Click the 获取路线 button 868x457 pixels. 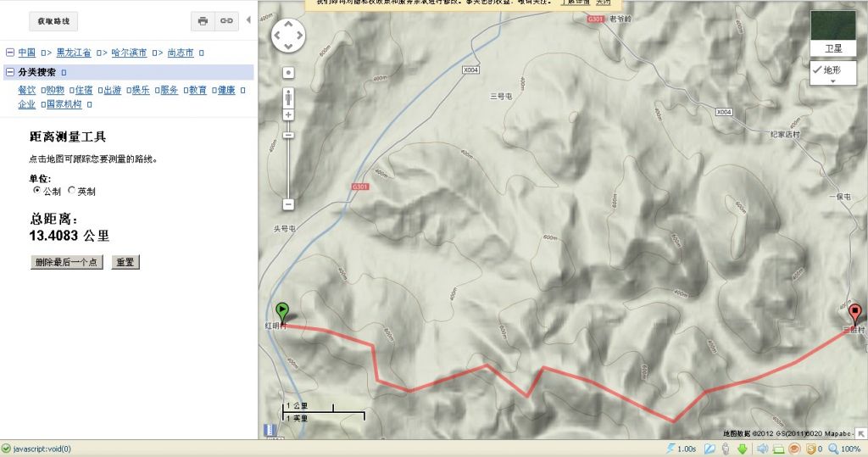coord(53,21)
